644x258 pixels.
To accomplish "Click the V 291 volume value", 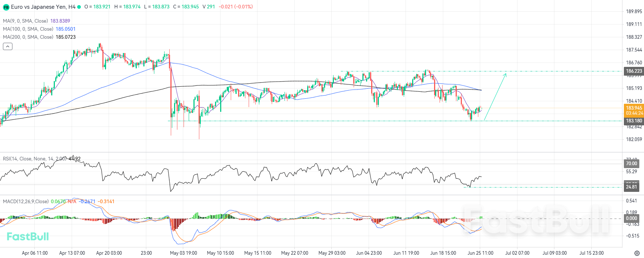I will click(x=209, y=7).
